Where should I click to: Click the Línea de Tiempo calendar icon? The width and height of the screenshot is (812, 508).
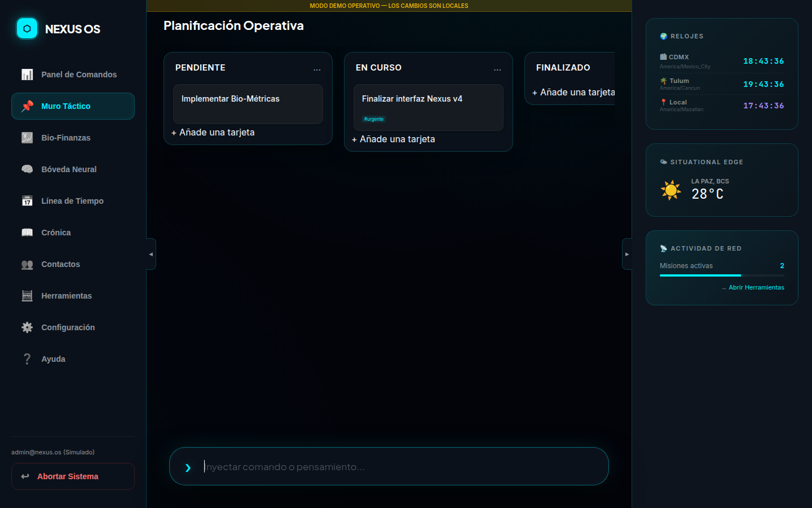[27, 201]
